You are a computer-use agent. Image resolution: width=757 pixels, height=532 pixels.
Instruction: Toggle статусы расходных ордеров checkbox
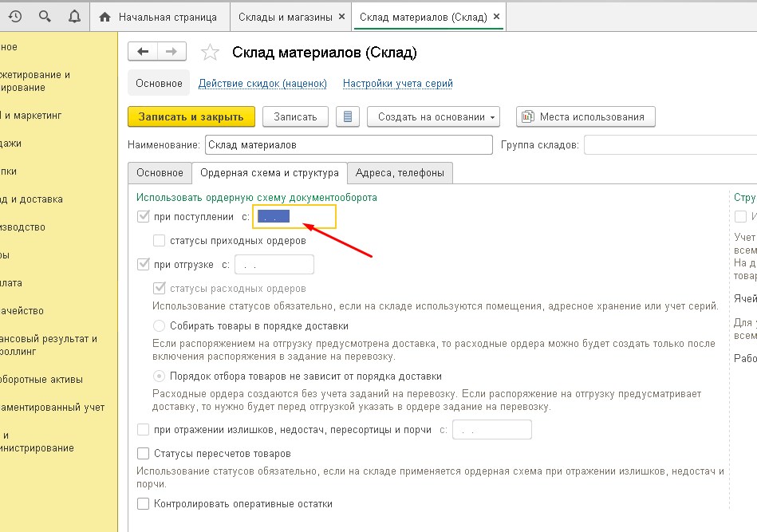pyautogui.click(x=159, y=288)
